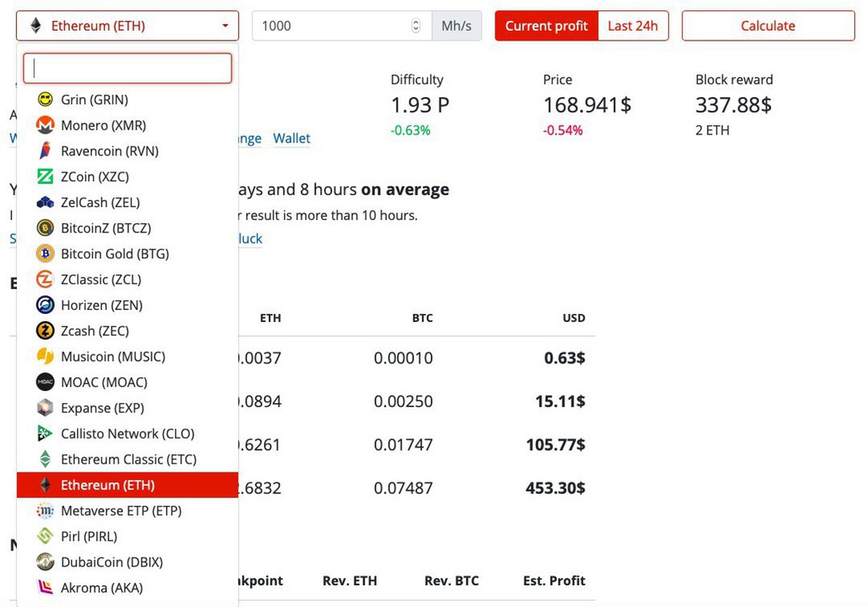Click the ZClassic orange icon

[45, 279]
